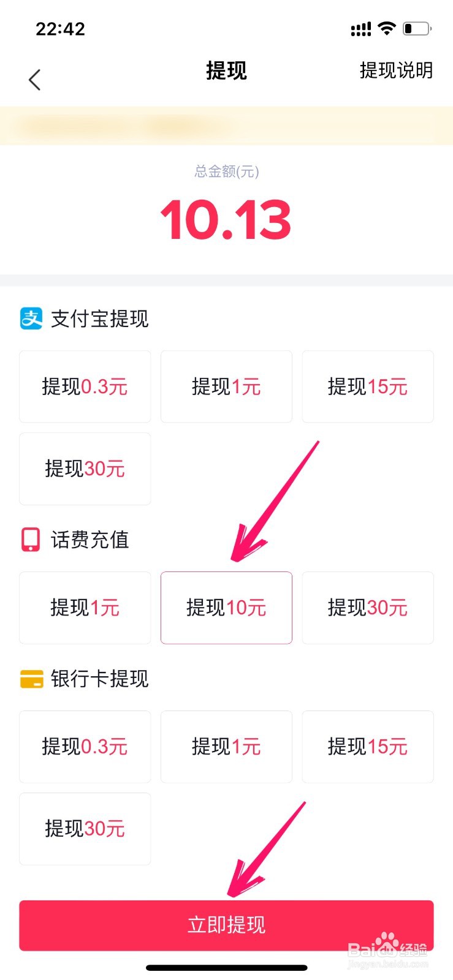Viewport: 453px width, 980px height.
Task: Select Alipay 提现0.3元 option
Action: (85, 386)
